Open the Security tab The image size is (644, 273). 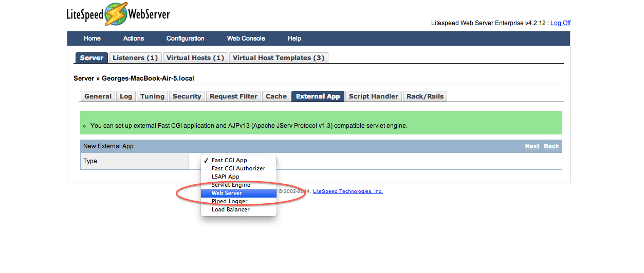tap(187, 96)
